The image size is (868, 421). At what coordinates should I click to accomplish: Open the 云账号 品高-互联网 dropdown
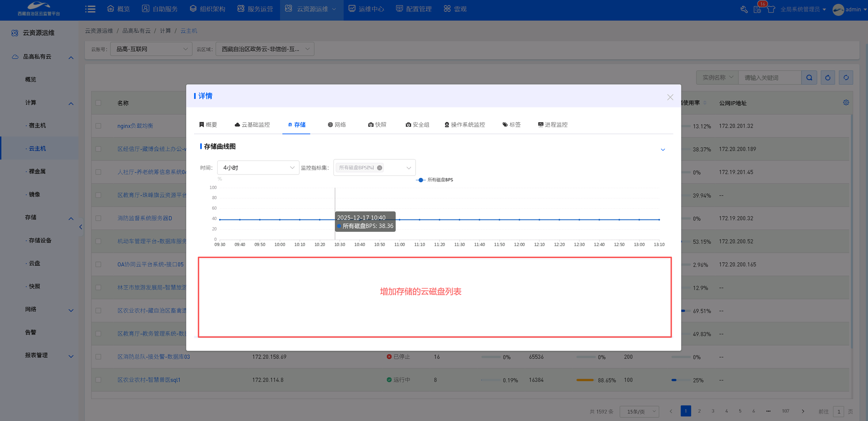[151, 49]
